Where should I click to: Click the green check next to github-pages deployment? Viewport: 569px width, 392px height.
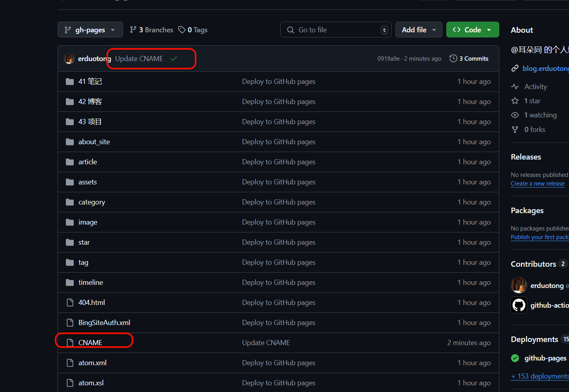tap(515, 358)
